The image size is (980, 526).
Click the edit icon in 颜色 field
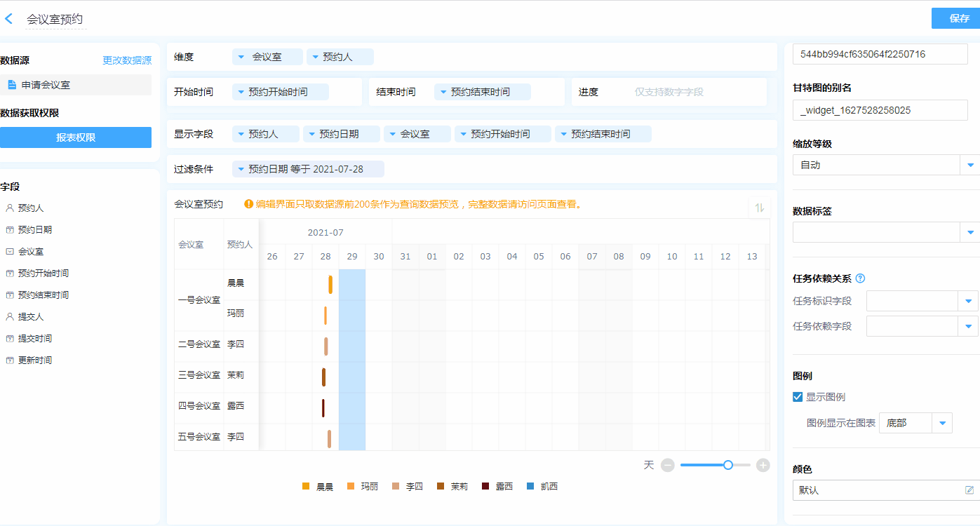(969, 490)
